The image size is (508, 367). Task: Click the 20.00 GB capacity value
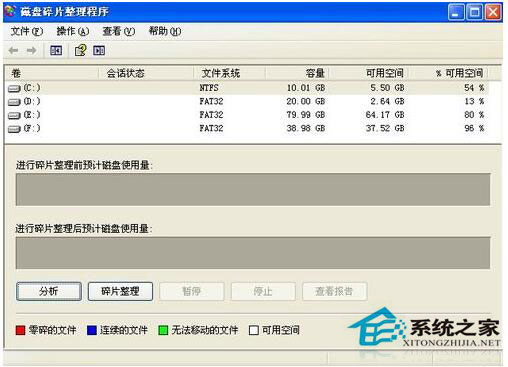click(x=306, y=101)
